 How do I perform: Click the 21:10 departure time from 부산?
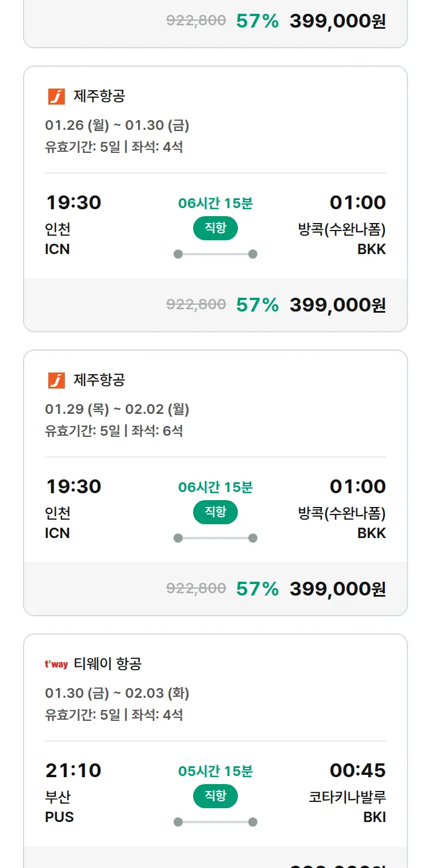(x=74, y=770)
